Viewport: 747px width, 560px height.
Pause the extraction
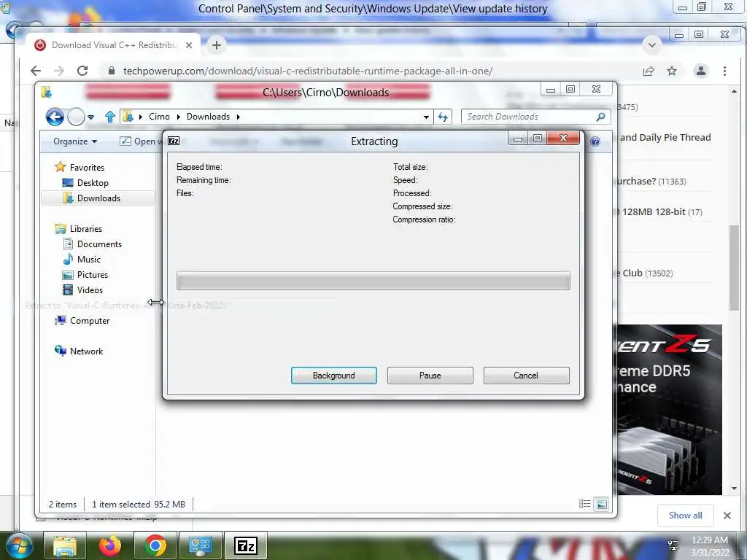pyautogui.click(x=430, y=376)
